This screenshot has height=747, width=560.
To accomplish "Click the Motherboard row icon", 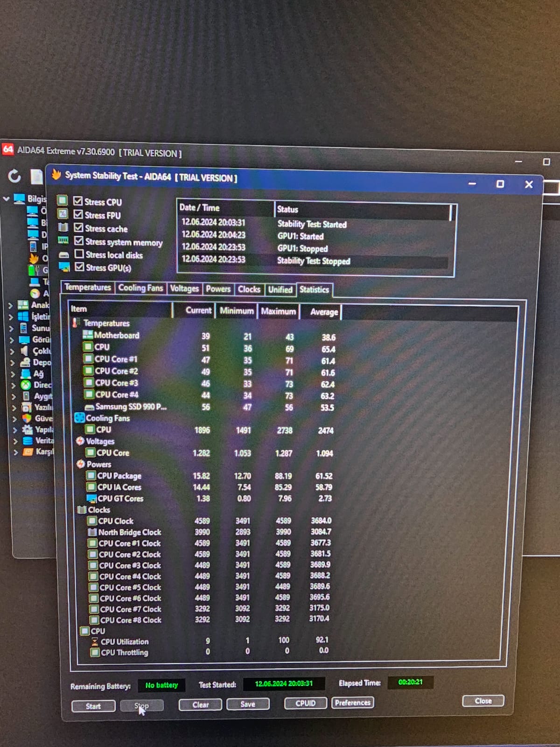I will tap(88, 335).
